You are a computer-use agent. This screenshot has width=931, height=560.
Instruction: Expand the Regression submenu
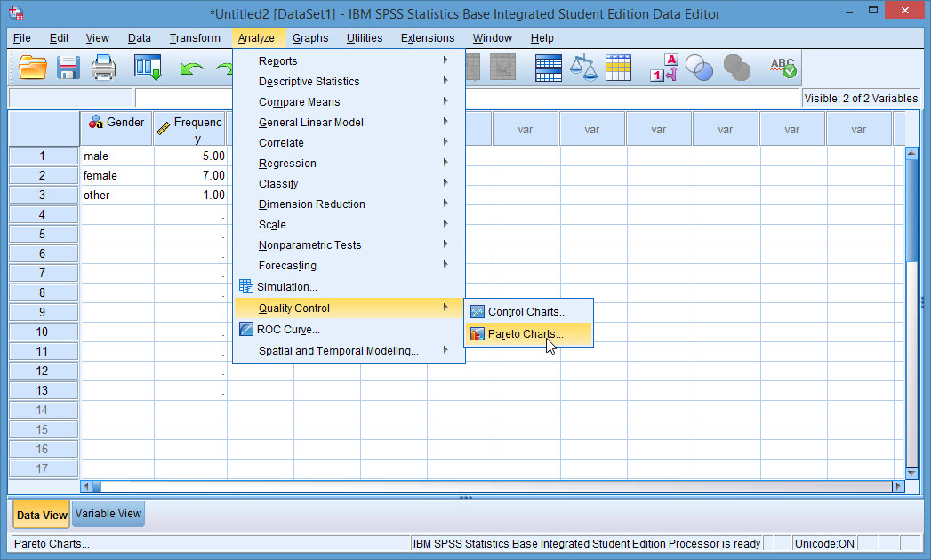(445, 163)
